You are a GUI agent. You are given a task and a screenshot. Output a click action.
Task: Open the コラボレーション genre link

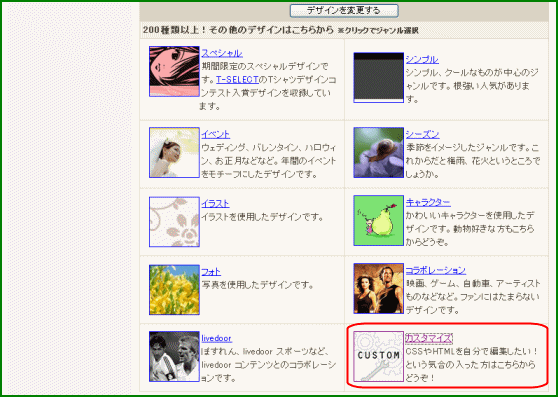pyautogui.click(x=436, y=270)
